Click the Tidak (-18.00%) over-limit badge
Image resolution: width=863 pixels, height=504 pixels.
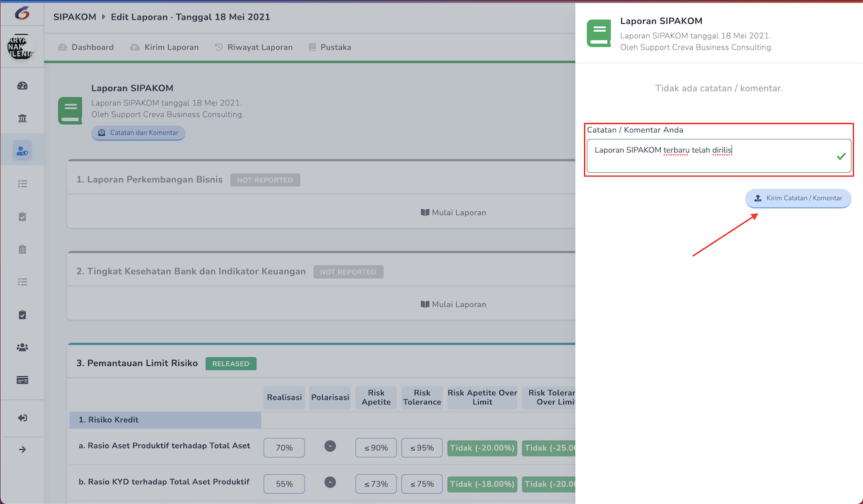tap(482, 485)
